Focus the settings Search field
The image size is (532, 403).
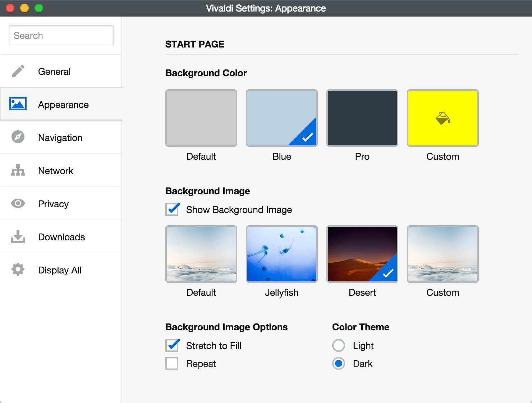click(x=61, y=35)
